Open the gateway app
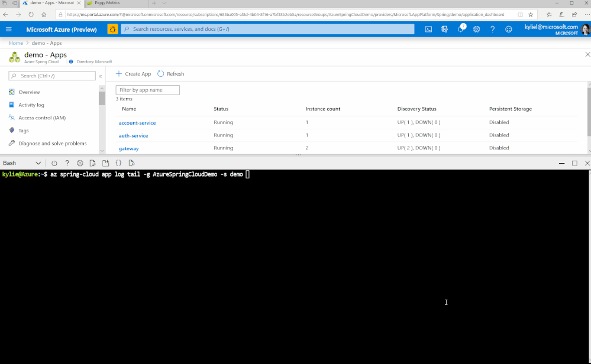 129,148
